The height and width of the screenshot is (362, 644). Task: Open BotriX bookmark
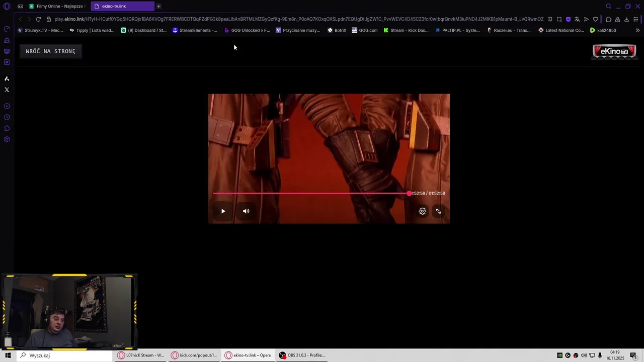[337, 30]
